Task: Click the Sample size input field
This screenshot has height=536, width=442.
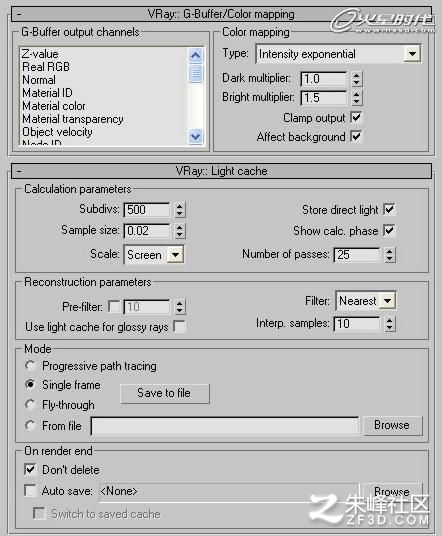Action: coord(147,231)
